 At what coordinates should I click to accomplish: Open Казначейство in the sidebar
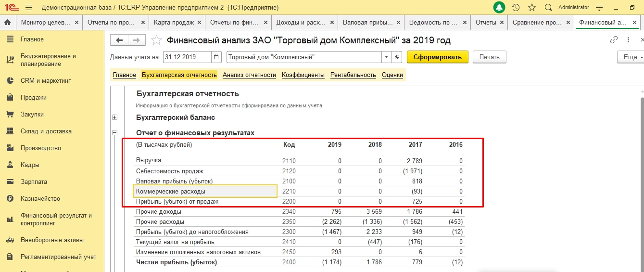(40, 199)
